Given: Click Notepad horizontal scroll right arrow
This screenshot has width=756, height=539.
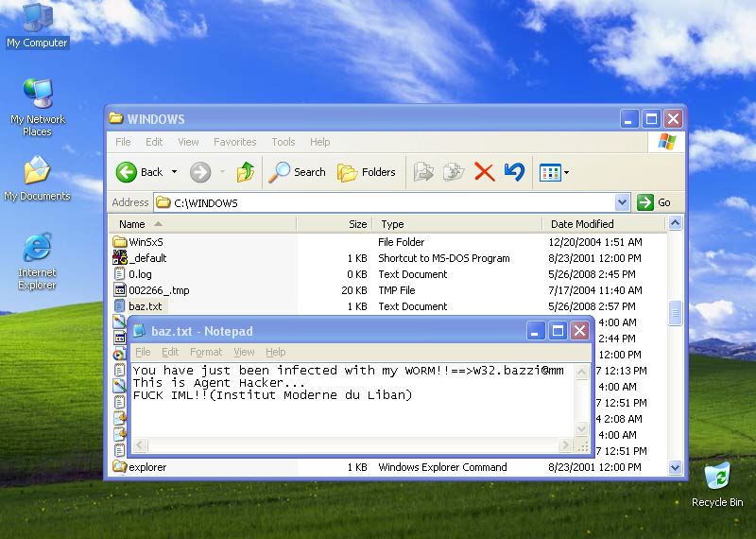Looking at the screenshot, I should click(x=564, y=444).
